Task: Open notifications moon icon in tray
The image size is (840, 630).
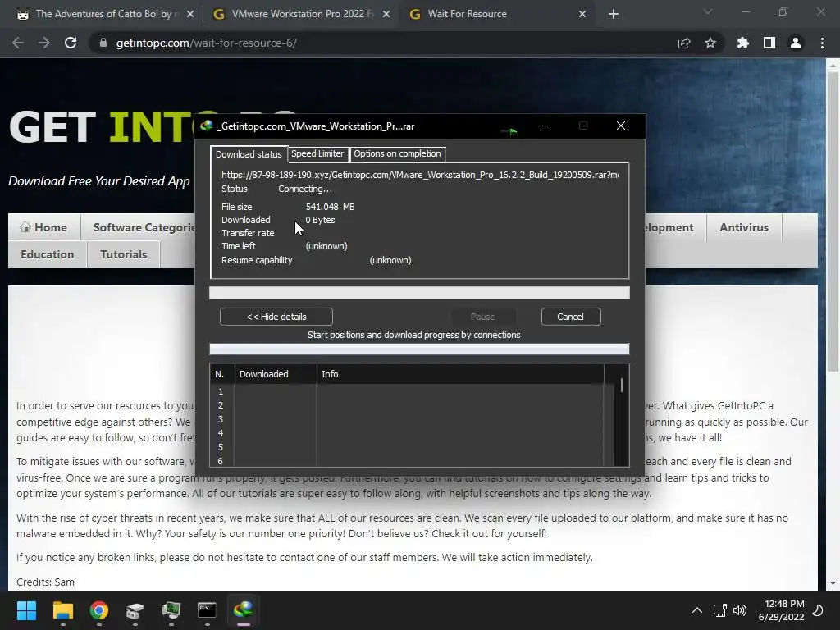Action: tap(818, 610)
